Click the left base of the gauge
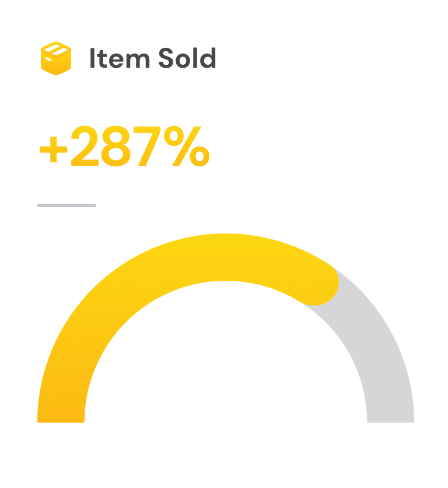Screen dimensions: 448x488 coord(61,413)
